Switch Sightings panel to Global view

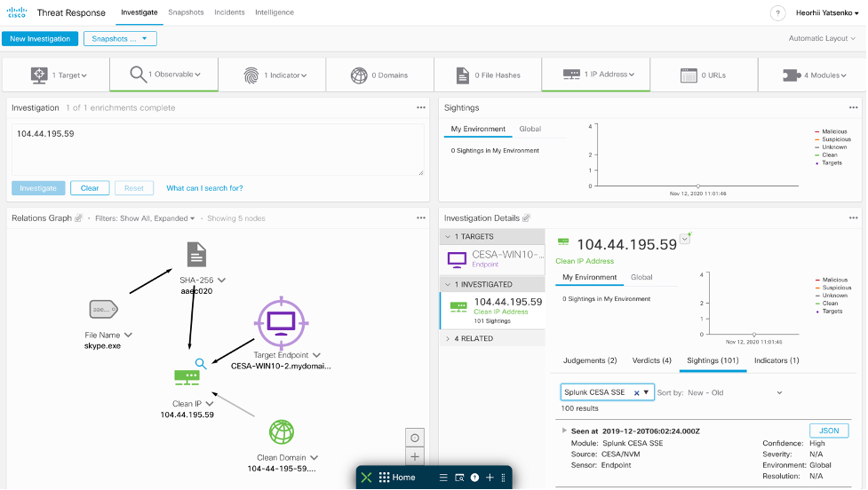pyautogui.click(x=530, y=129)
